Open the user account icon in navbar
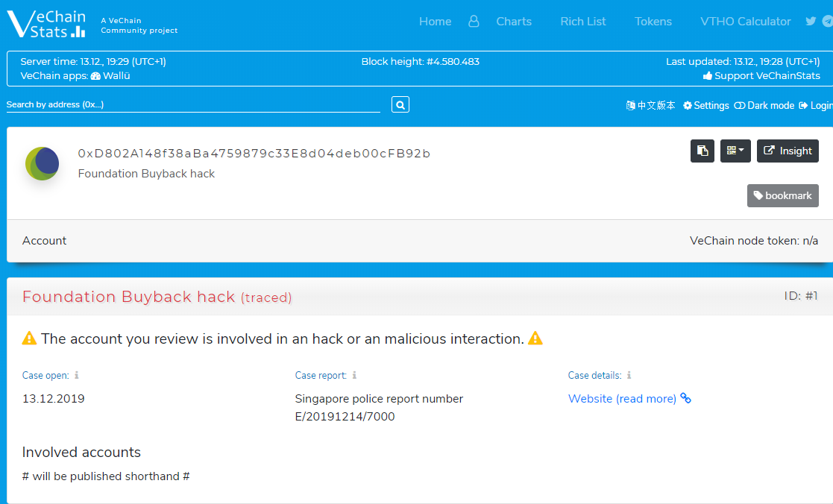The width and height of the screenshot is (833, 504). [474, 21]
